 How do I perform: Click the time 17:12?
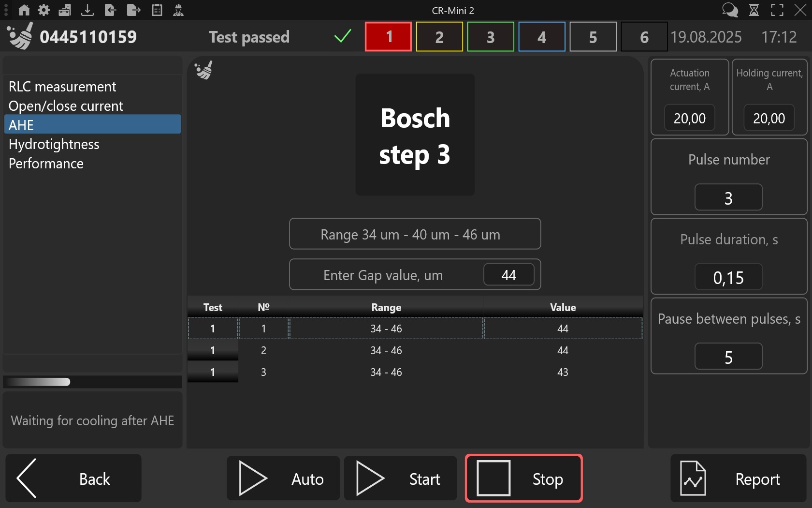(779, 37)
